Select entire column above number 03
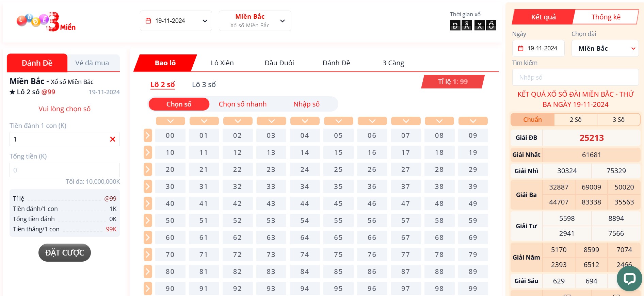Screen dimensions: 644x296 [271, 121]
